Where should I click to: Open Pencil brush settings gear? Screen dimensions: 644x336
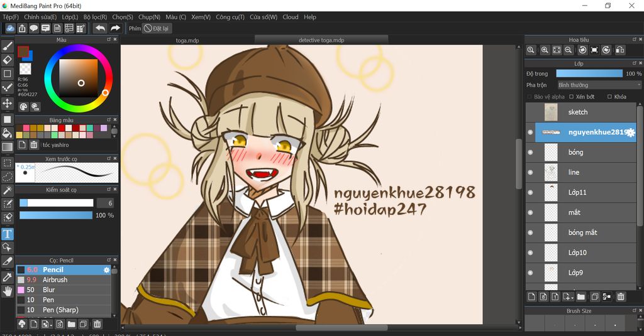pyautogui.click(x=106, y=270)
